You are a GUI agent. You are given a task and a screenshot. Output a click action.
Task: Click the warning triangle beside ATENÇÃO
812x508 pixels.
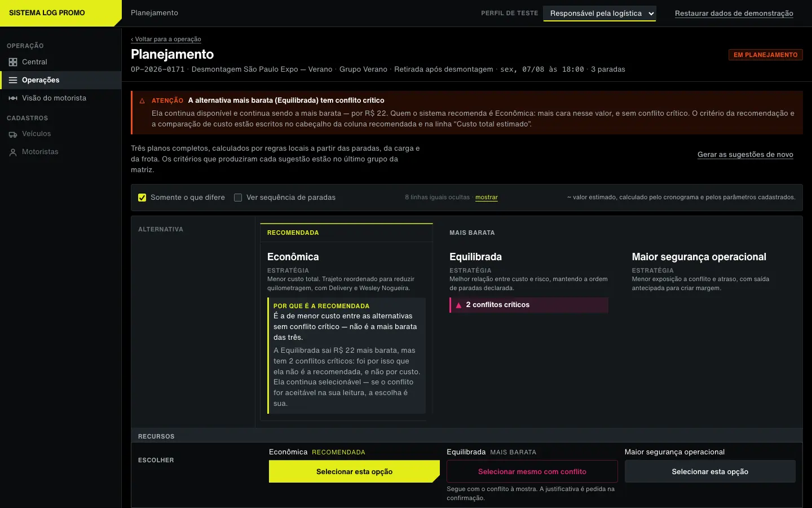(142, 101)
